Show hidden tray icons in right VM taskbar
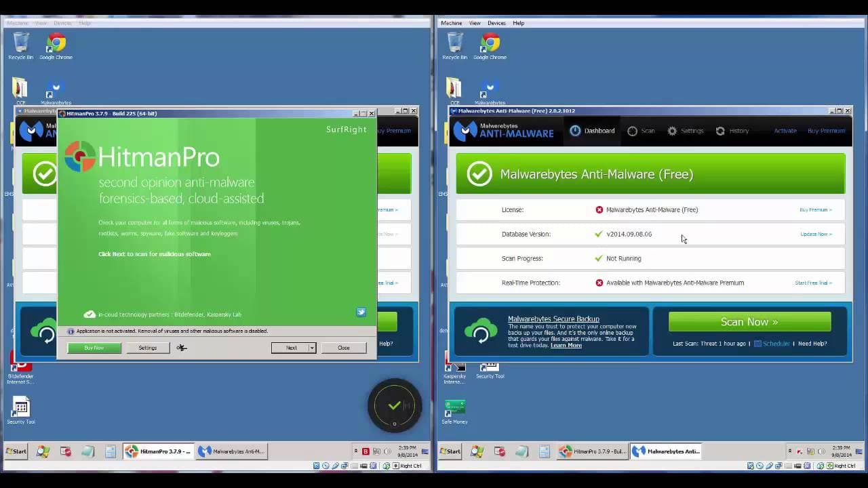The height and width of the screenshot is (488, 868). (x=789, y=451)
